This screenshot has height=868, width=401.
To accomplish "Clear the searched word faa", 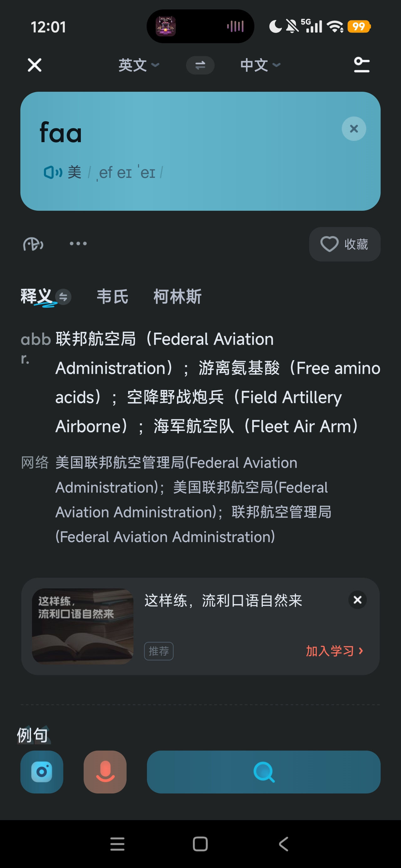I will [x=354, y=129].
